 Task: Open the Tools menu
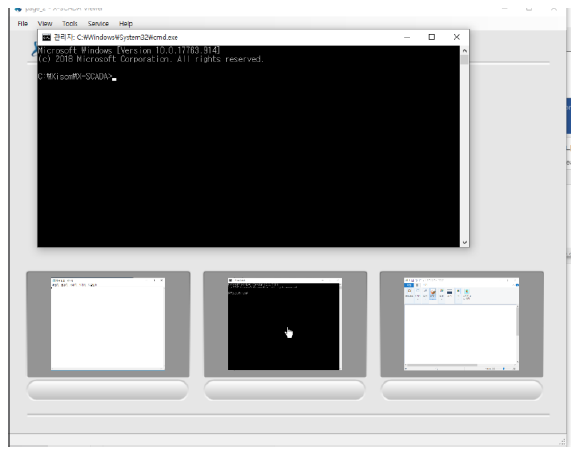(70, 24)
